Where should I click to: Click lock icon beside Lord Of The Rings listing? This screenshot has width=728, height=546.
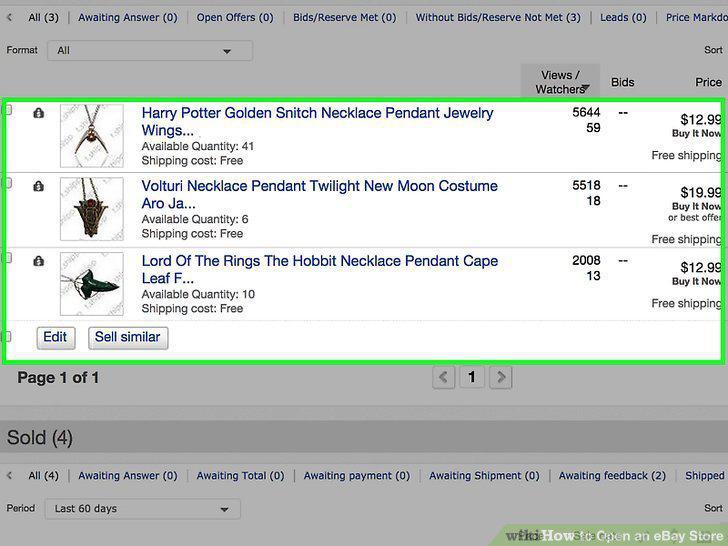39,261
